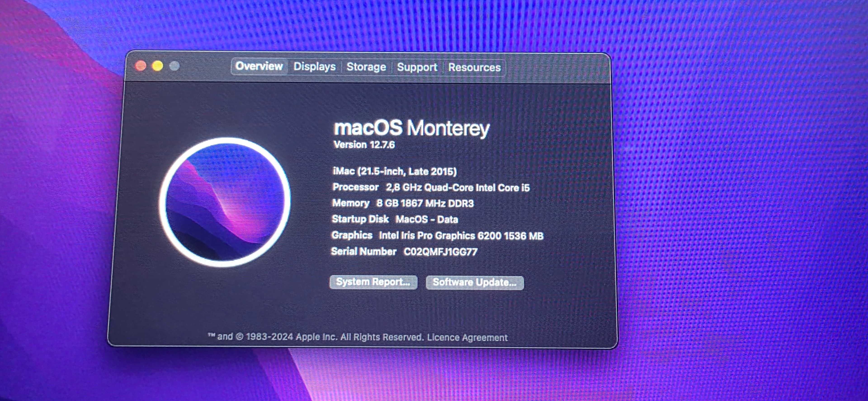The width and height of the screenshot is (868, 401).
Task: Close the About This Mac window
Action: click(x=141, y=66)
